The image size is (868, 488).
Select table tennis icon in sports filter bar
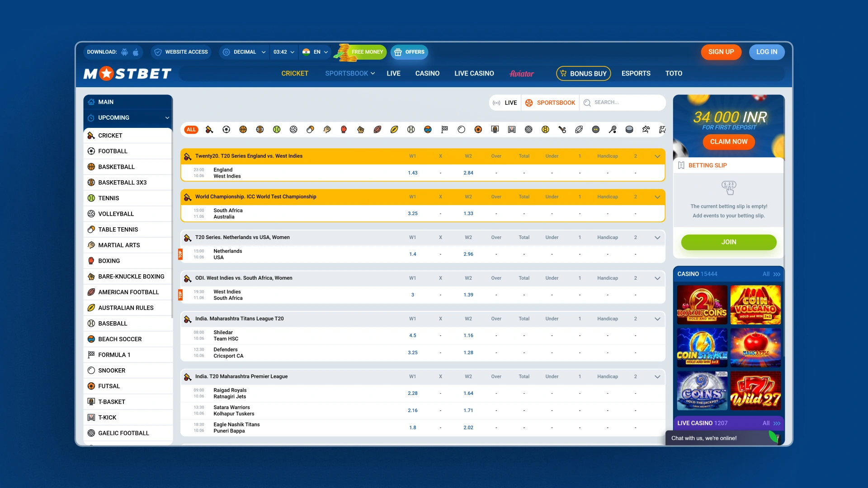(310, 130)
